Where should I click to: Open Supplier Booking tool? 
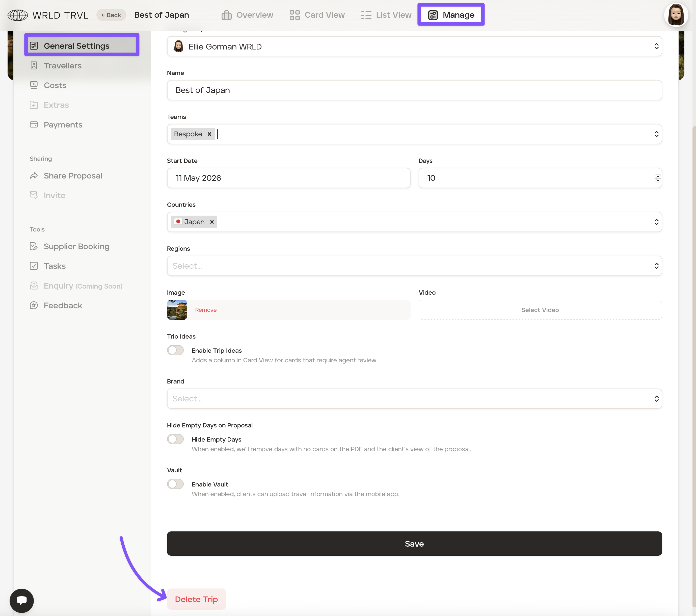tap(77, 246)
